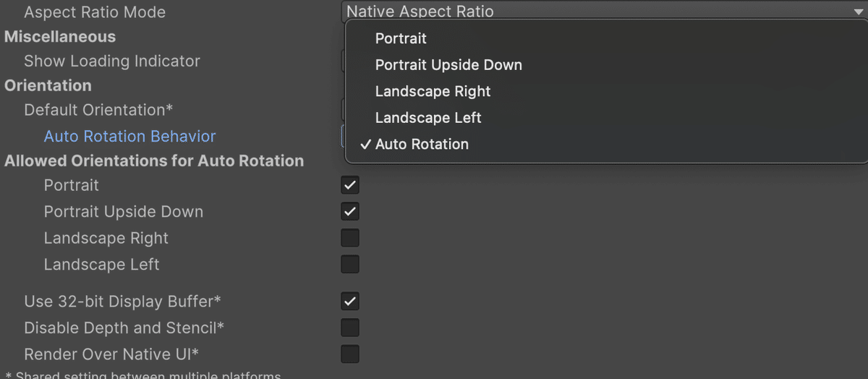Select Landscape Left in the dropdown list
Viewport: 868px width, 379px height.
tap(428, 118)
